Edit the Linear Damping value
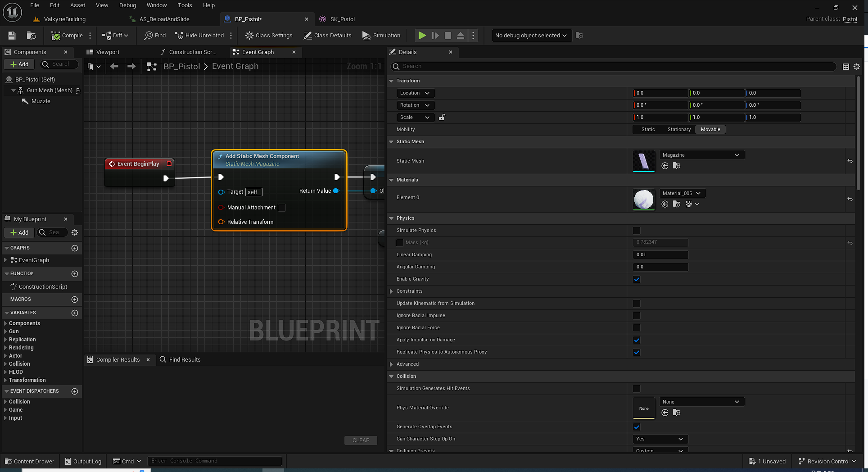This screenshot has height=472, width=868. (x=660, y=255)
